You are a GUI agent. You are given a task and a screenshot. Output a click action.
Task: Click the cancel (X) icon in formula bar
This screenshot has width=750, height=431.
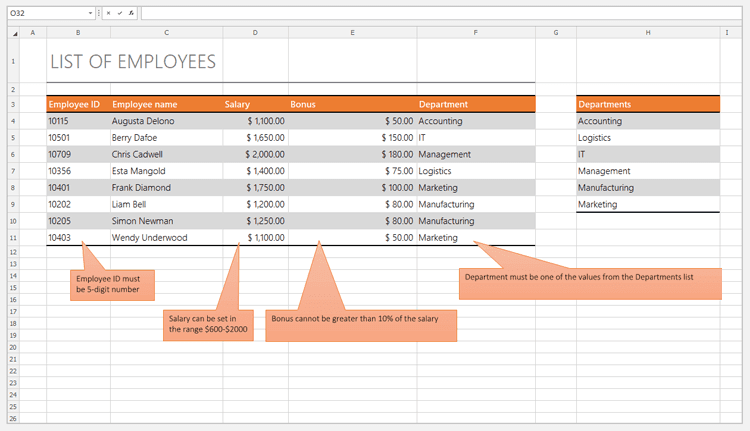(x=109, y=13)
